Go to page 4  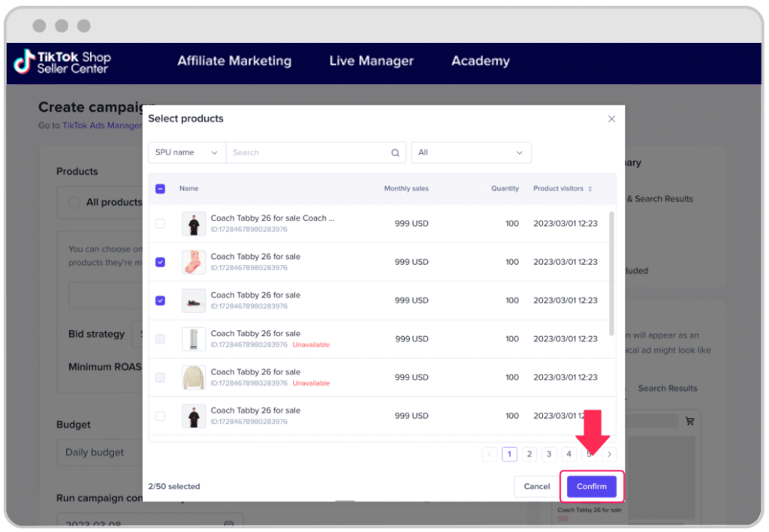[569, 454]
